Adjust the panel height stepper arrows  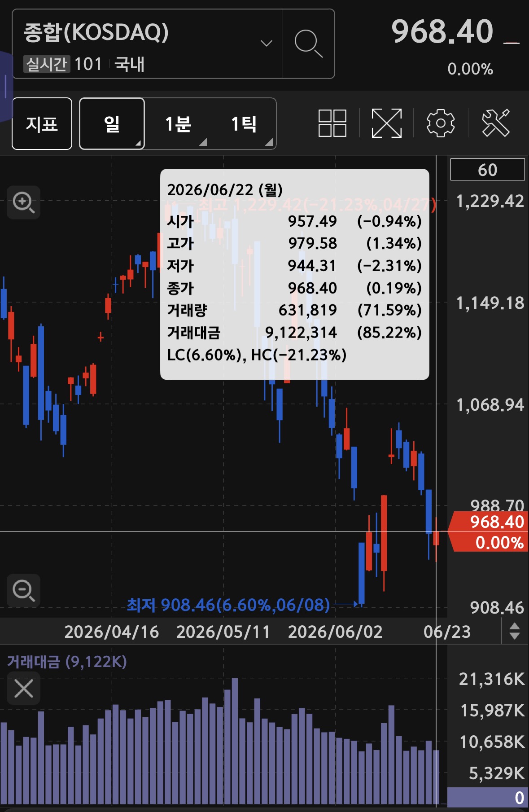coord(515,631)
